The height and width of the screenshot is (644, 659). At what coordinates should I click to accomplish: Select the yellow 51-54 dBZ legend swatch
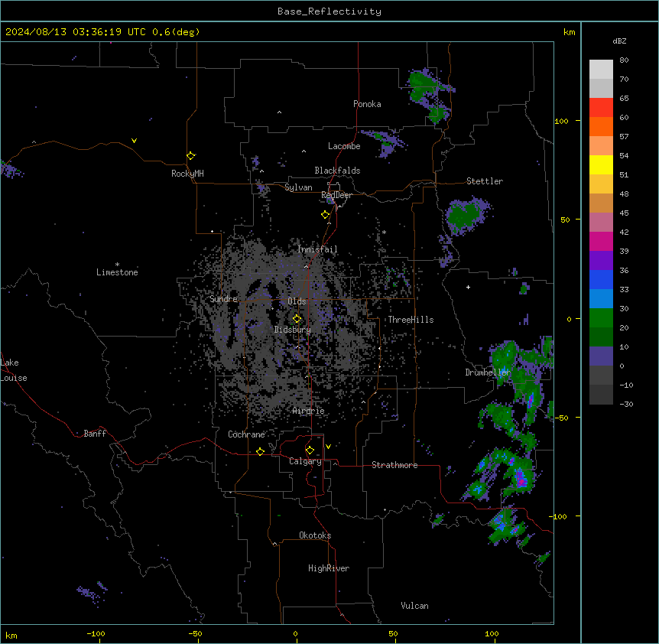pos(601,164)
